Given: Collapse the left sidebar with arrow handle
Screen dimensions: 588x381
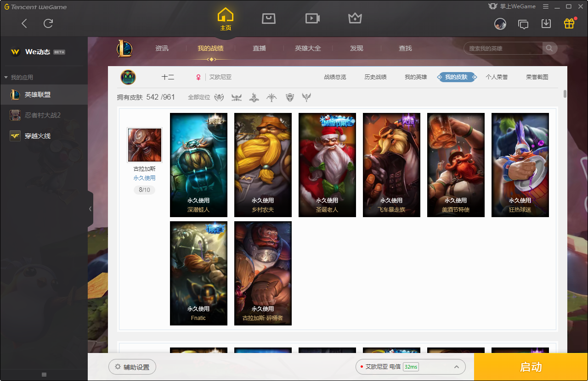Looking at the screenshot, I should pyautogui.click(x=90, y=209).
